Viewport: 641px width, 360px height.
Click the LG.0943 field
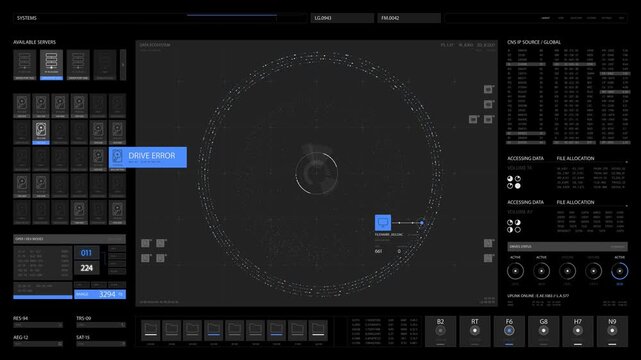(x=342, y=18)
